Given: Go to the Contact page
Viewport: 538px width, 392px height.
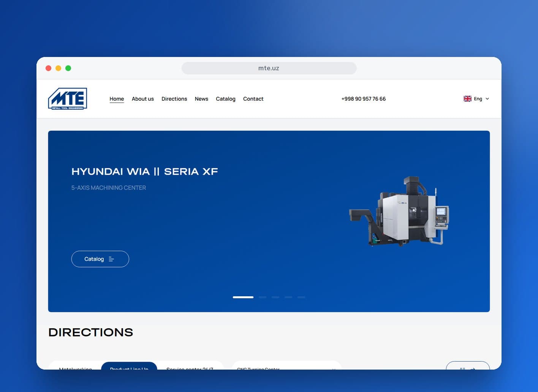Looking at the screenshot, I should 253,99.
